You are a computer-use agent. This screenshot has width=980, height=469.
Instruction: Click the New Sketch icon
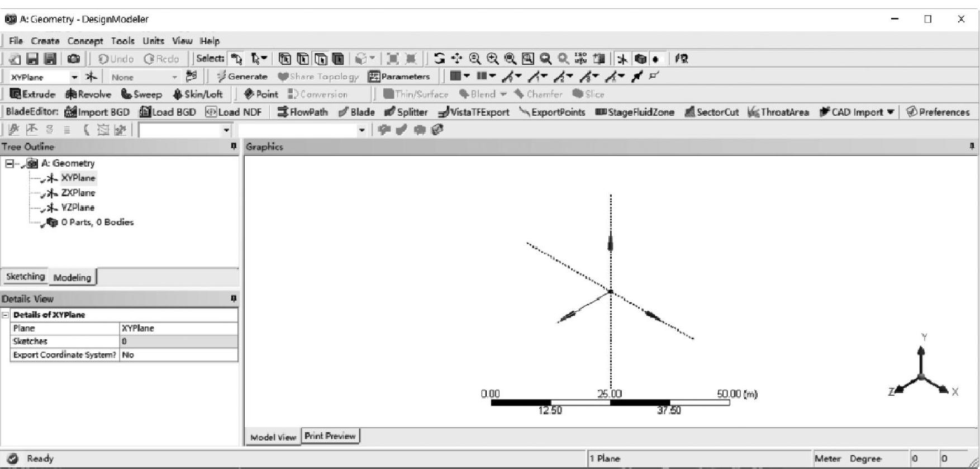(x=192, y=77)
